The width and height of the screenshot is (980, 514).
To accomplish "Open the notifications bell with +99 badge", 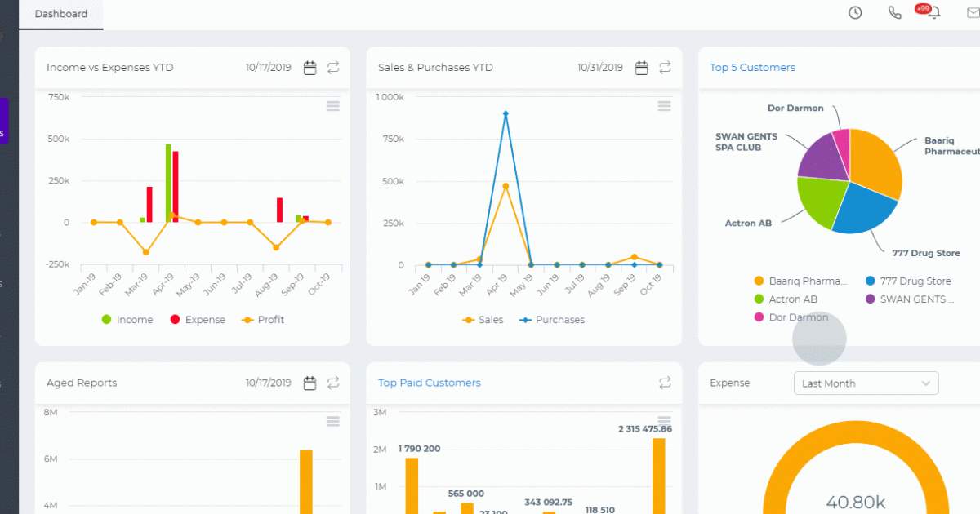I will click(933, 12).
